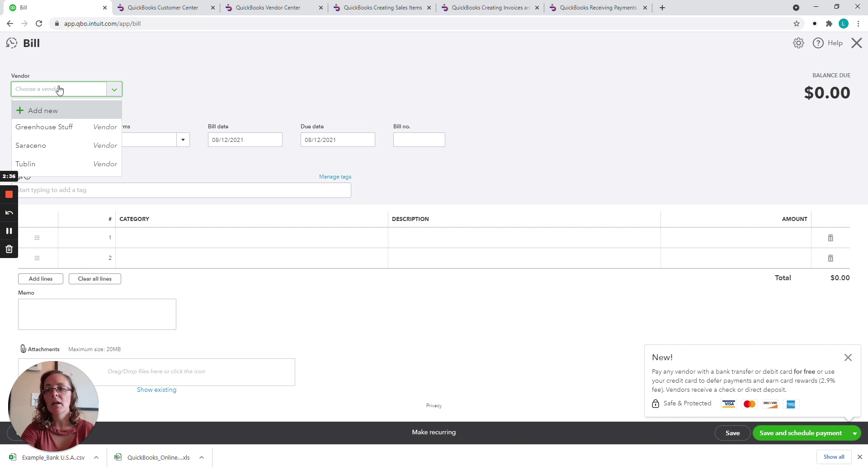Click the attachments paperclip icon
This screenshot has height=470, width=868.
23,349
